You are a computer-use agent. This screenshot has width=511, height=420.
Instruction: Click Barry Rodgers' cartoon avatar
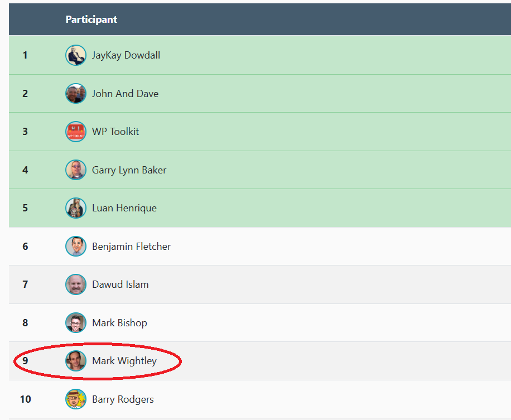[x=76, y=399]
